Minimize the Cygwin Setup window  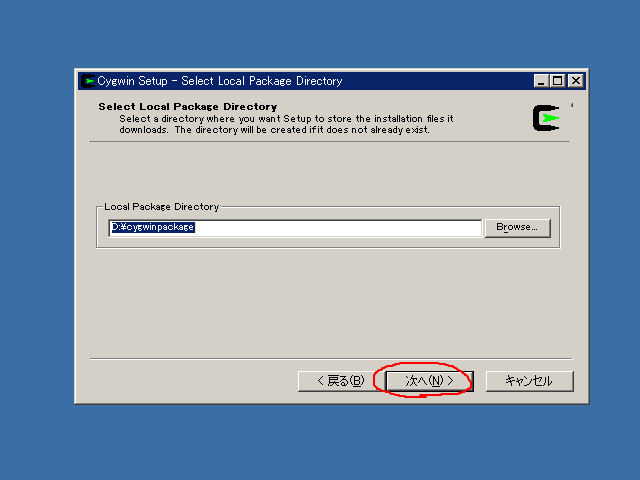tap(541, 81)
